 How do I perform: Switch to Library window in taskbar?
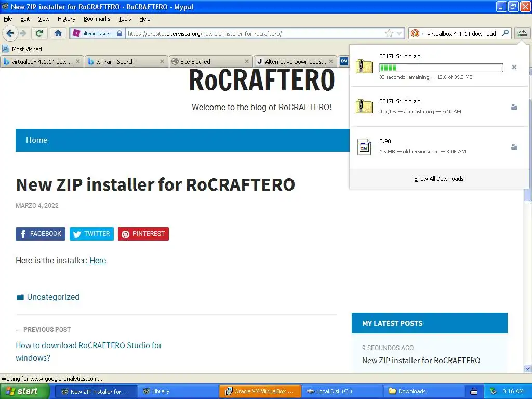[178, 391]
